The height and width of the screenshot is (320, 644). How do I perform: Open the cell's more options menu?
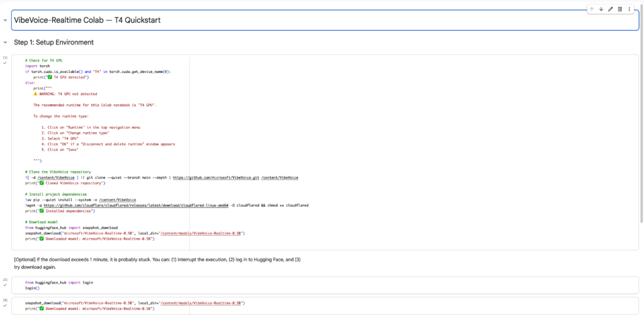pyautogui.click(x=629, y=9)
